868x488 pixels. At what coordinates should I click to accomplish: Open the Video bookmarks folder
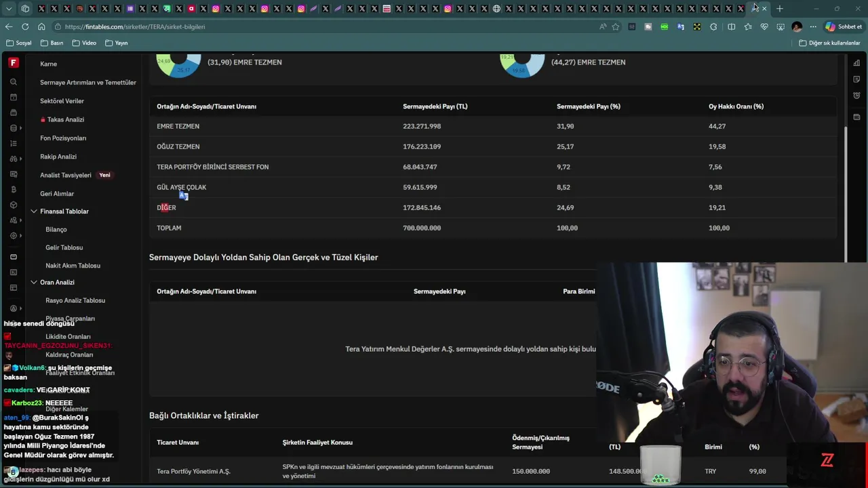click(x=84, y=43)
